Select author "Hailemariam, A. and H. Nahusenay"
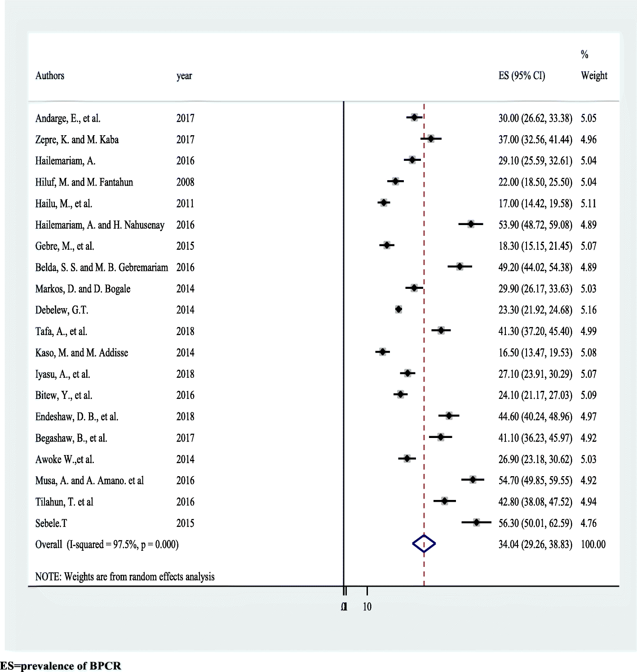Image resolution: width=637 pixels, height=672 pixels. pyautogui.click(x=100, y=225)
